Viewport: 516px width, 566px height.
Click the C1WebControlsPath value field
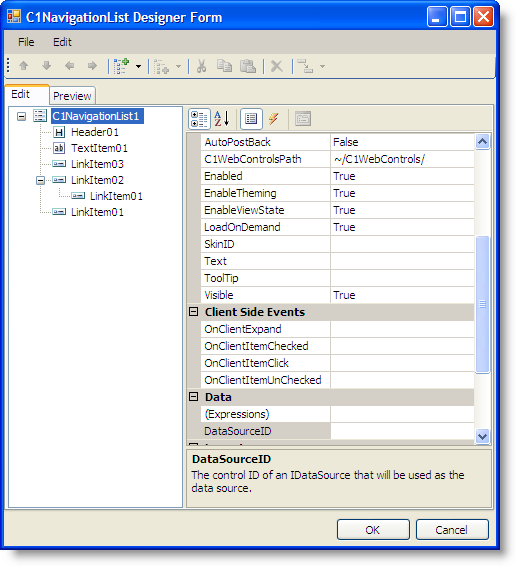pos(402,159)
